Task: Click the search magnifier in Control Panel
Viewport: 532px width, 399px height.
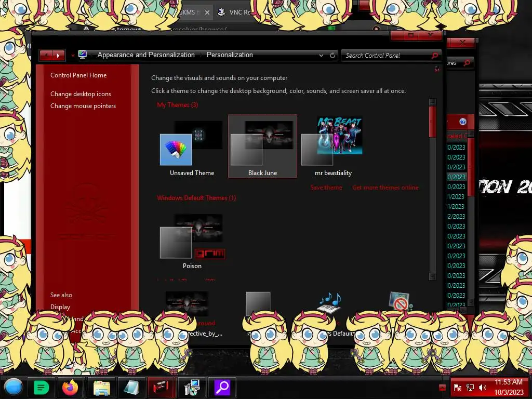Action: point(435,55)
